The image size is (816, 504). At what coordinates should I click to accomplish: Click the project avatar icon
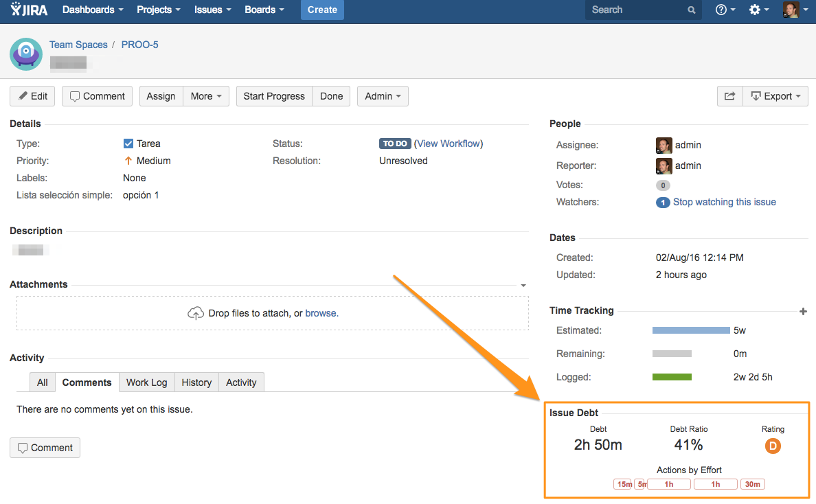[26, 54]
